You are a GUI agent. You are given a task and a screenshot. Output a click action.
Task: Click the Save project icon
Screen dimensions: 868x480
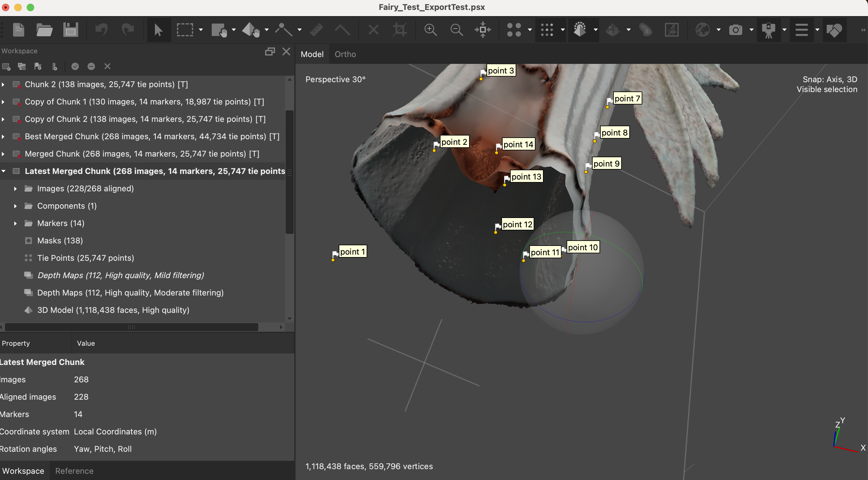click(x=70, y=30)
